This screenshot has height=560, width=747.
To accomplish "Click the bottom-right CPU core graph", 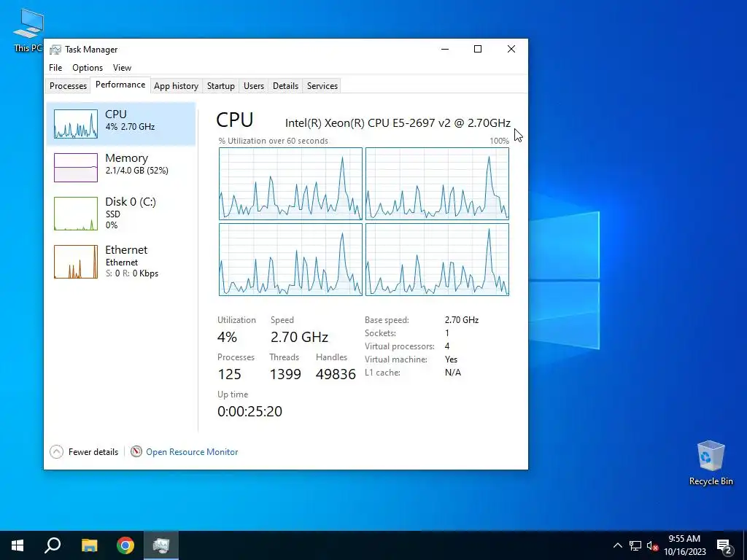I will [438, 260].
